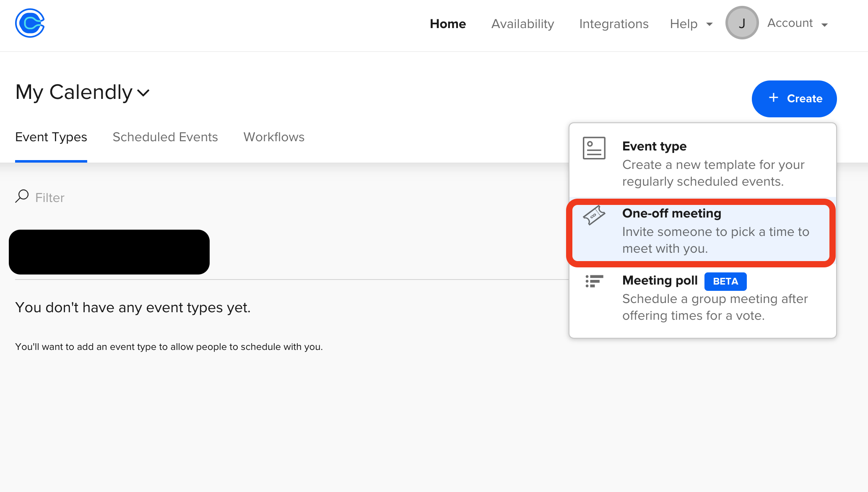The width and height of the screenshot is (868, 492).
Task: Switch to Scheduled Events tab
Action: tap(165, 137)
